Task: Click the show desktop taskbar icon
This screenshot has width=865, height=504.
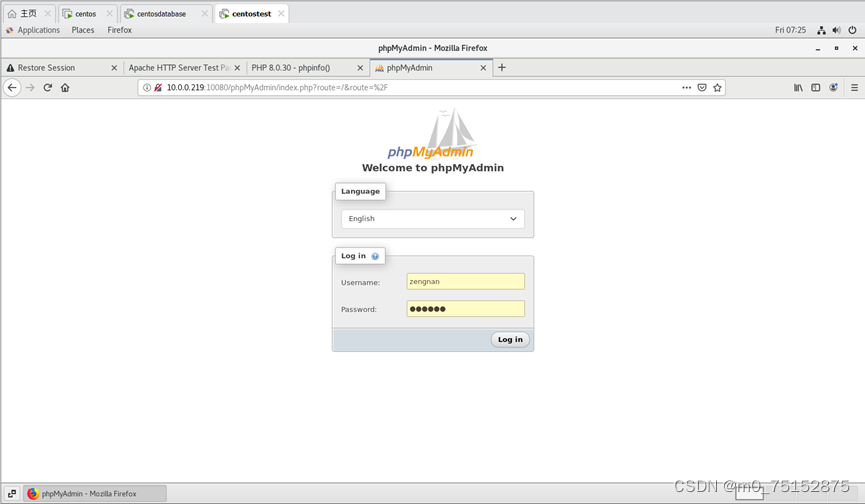Action: click(12, 494)
